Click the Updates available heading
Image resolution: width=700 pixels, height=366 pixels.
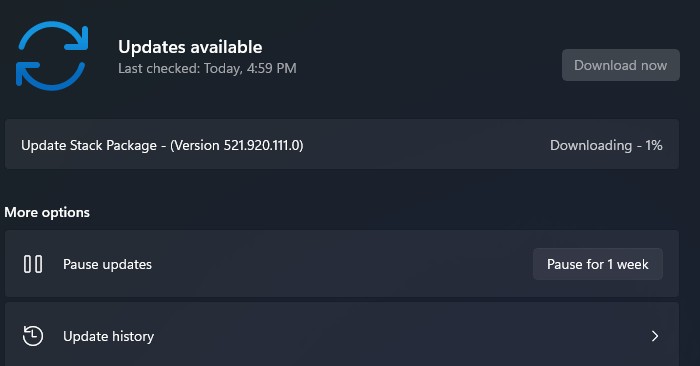190,47
